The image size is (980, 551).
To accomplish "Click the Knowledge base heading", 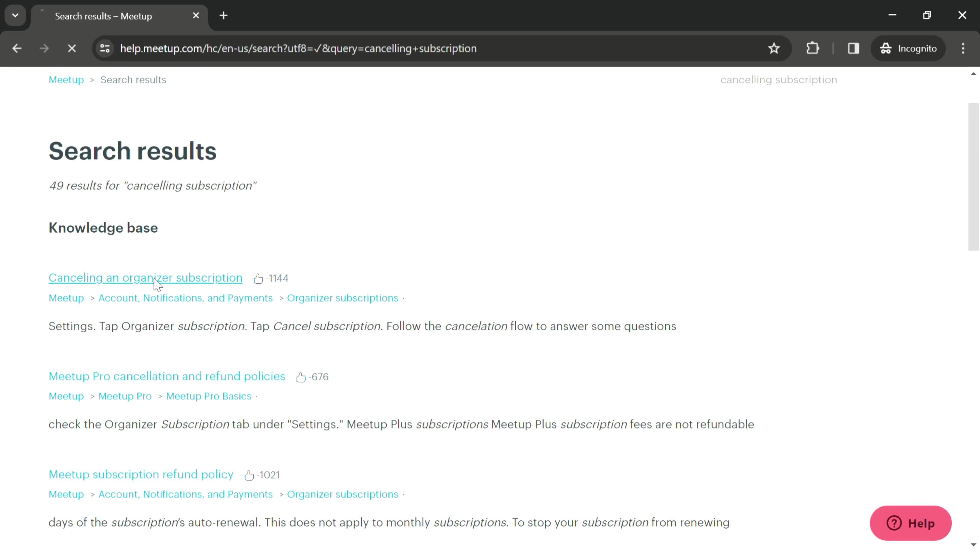I will [x=103, y=228].
